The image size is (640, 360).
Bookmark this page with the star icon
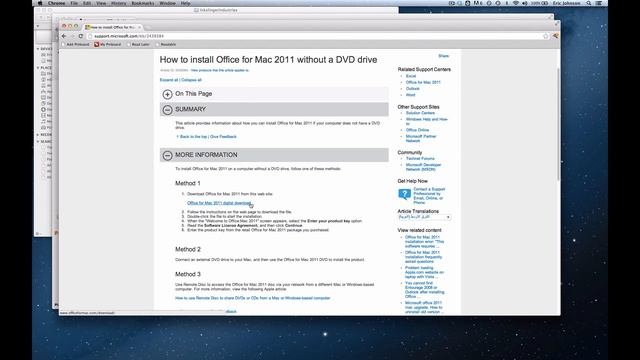[546, 36]
